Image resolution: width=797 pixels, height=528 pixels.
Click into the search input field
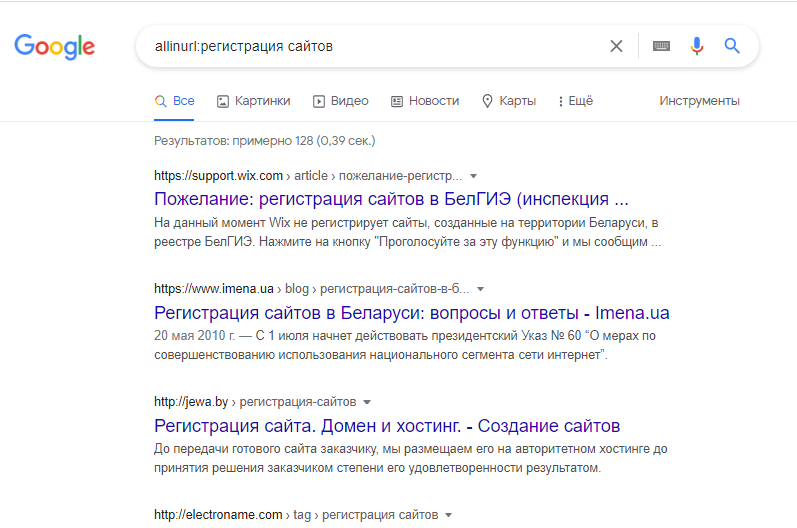[x=376, y=46]
